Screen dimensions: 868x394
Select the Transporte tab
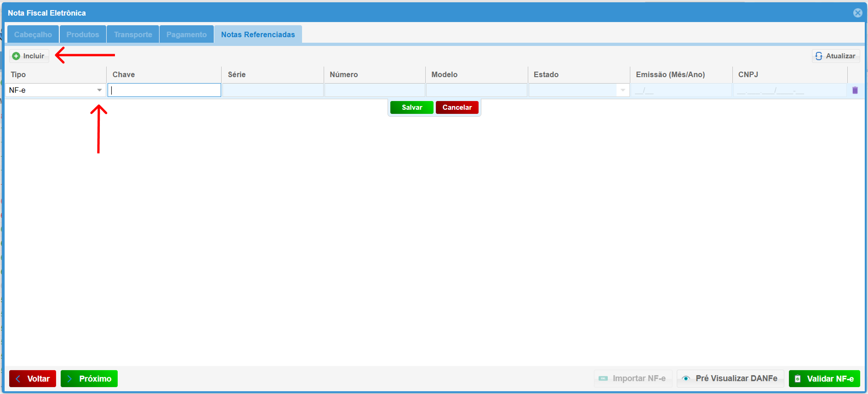point(133,34)
